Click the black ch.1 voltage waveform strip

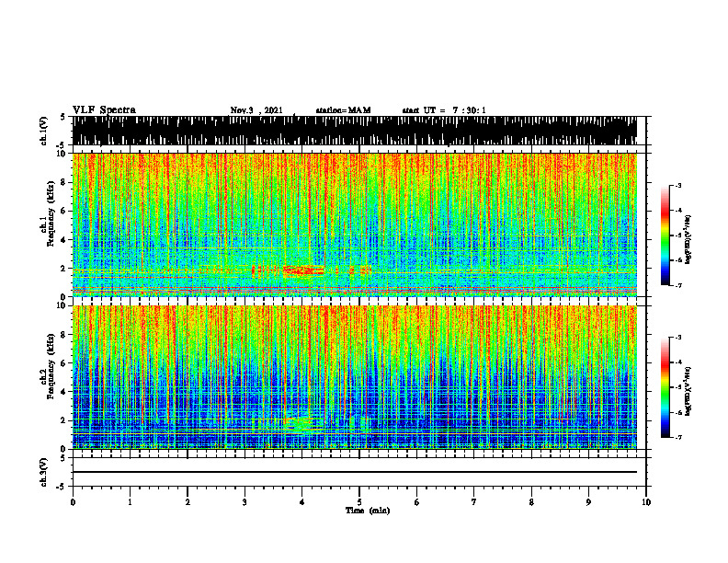(354, 131)
